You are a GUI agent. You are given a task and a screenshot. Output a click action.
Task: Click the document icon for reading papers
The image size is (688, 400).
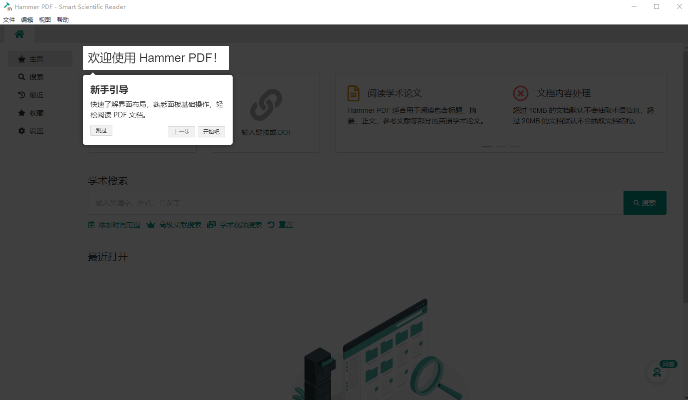tap(353, 93)
